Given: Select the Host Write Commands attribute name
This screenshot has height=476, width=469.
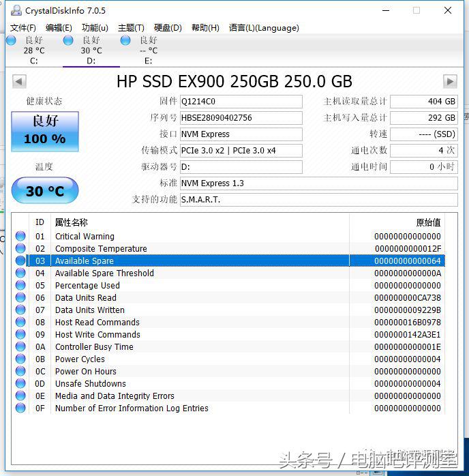Looking at the screenshot, I should pyautogui.click(x=97, y=335).
